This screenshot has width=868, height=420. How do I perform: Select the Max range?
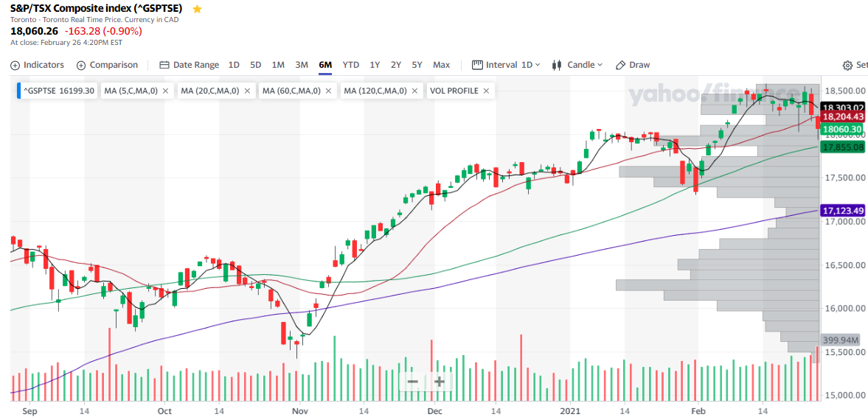click(x=441, y=65)
